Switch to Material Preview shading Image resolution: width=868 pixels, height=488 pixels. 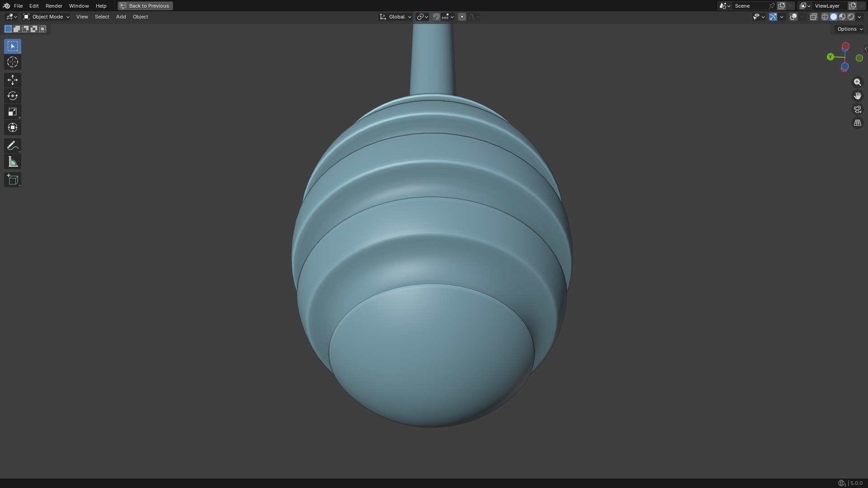point(842,17)
